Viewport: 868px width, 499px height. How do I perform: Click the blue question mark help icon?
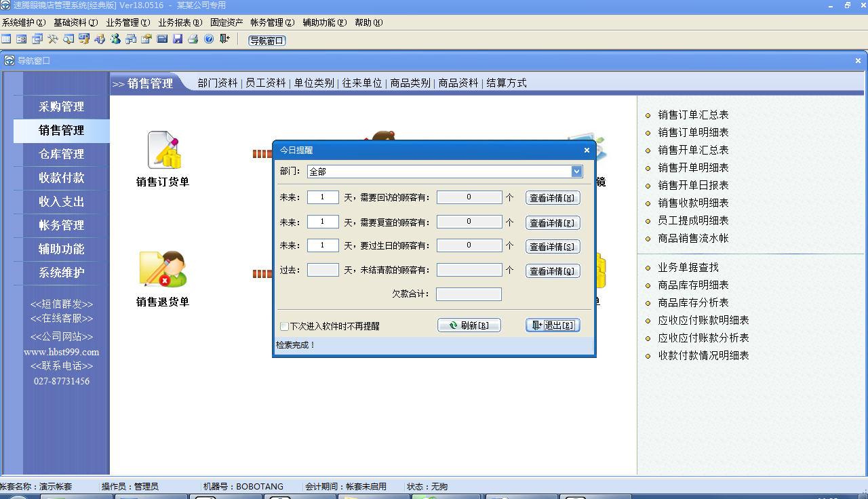(209, 39)
